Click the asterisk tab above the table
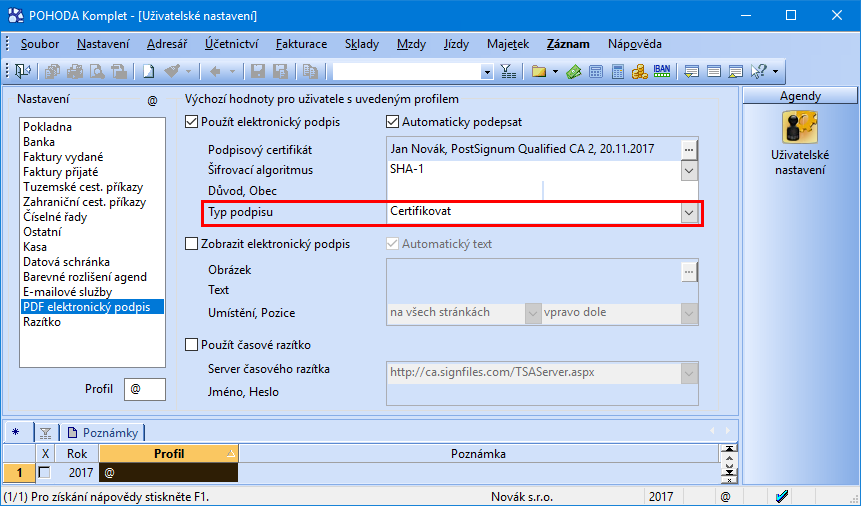This screenshot has width=861, height=506. point(16,432)
